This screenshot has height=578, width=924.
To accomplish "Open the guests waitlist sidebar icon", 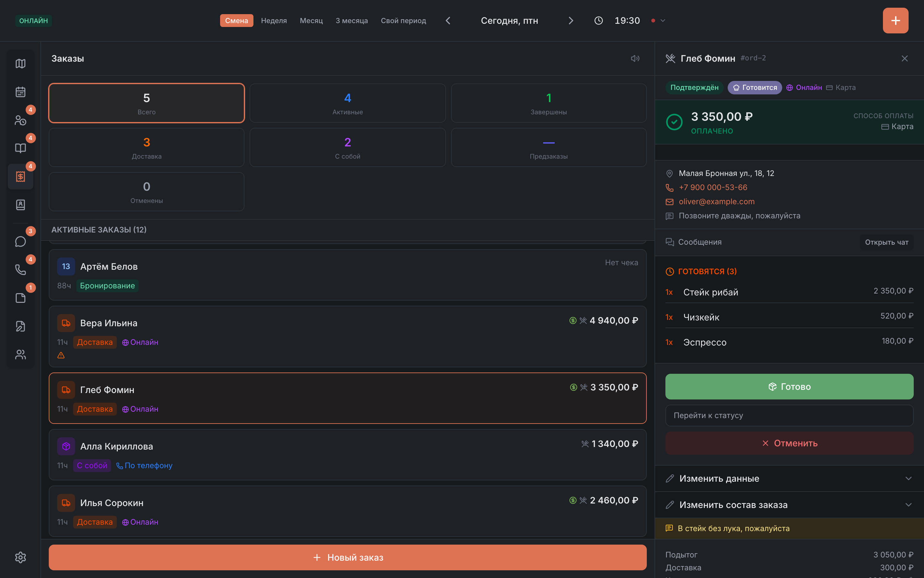I will pos(21,120).
